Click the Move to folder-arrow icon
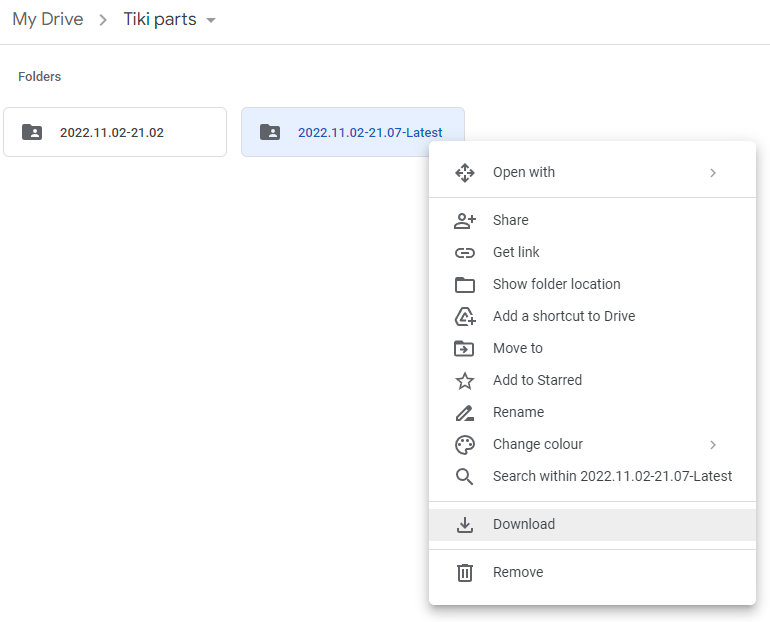770x622 pixels. (x=465, y=349)
